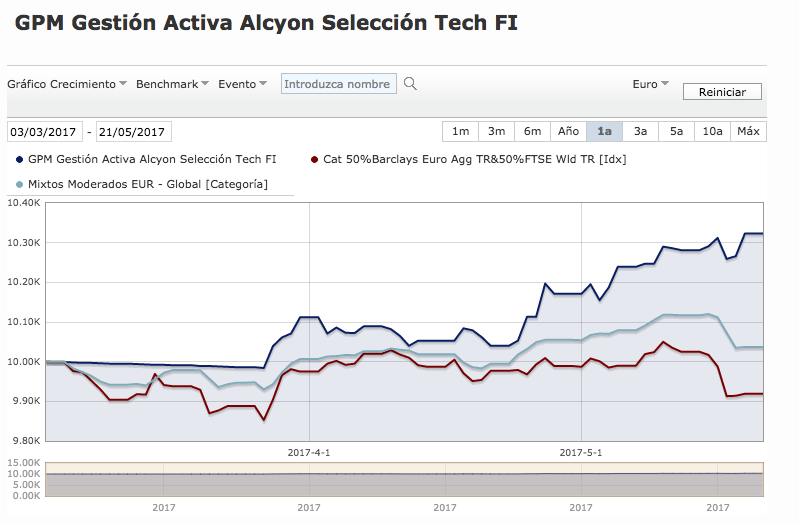Open the Gráfico Crecimiento dropdown
The height and width of the screenshot is (526, 799).
pyautogui.click(x=66, y=85)
